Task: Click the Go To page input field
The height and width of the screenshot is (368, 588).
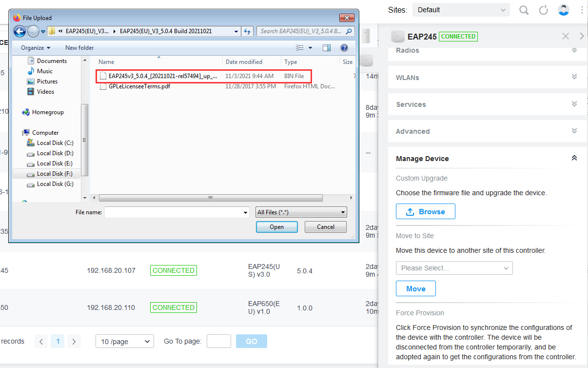Action: coord(219,341)
